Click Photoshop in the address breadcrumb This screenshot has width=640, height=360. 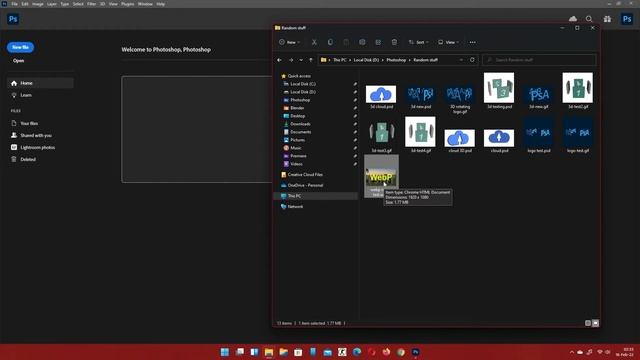(x=396, y=60)
